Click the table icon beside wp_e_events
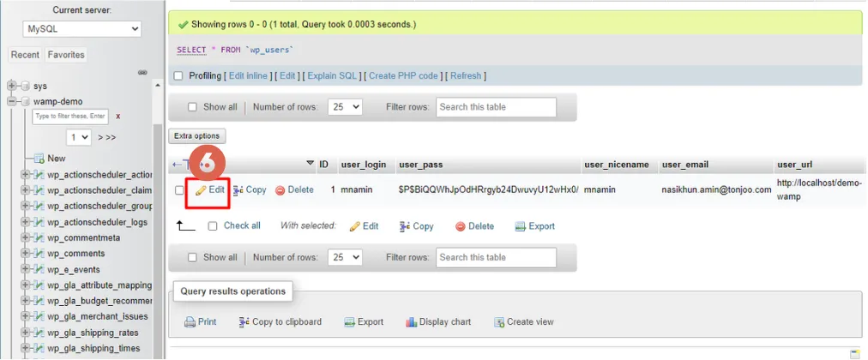The width and height of the screenshot is (868, 360). pos(39,269)
